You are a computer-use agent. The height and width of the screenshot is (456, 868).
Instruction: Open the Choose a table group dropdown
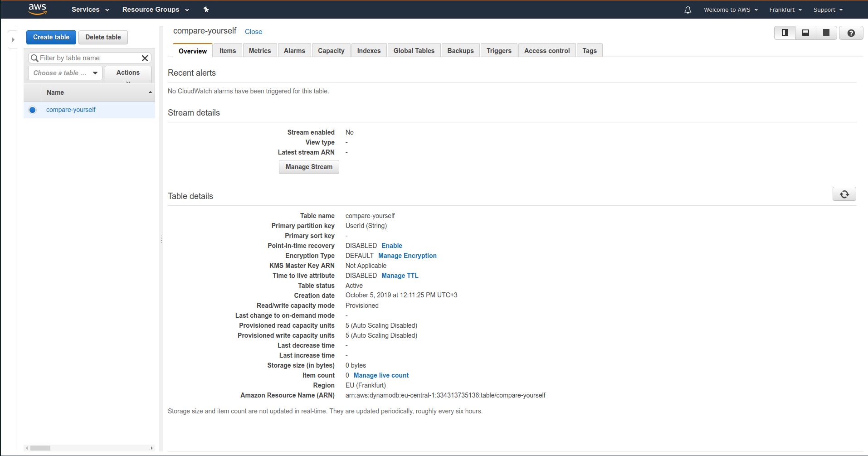point(65,73)
